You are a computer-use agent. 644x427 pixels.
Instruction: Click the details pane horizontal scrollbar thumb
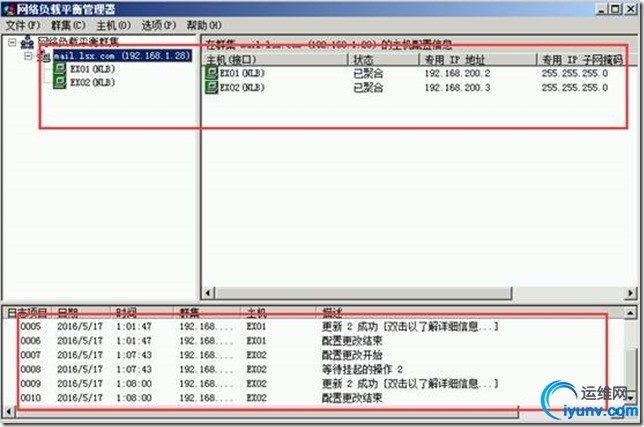363,293
